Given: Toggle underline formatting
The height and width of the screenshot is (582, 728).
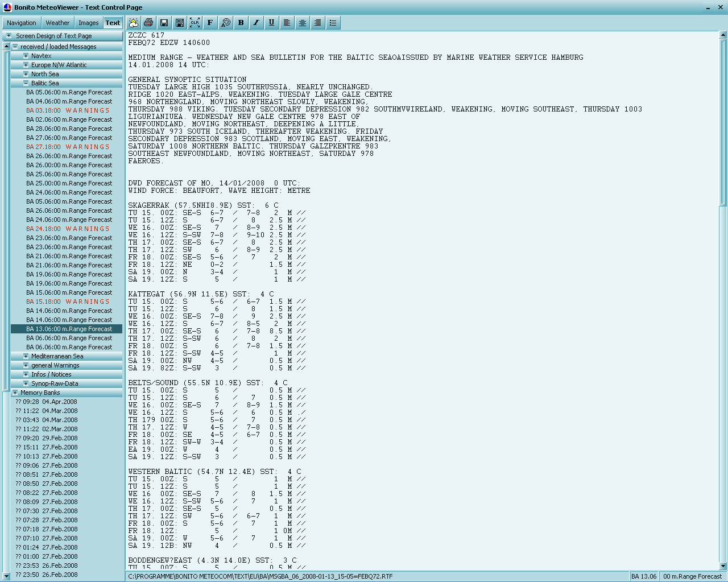Looking at the screenshot, I should 271,23.
